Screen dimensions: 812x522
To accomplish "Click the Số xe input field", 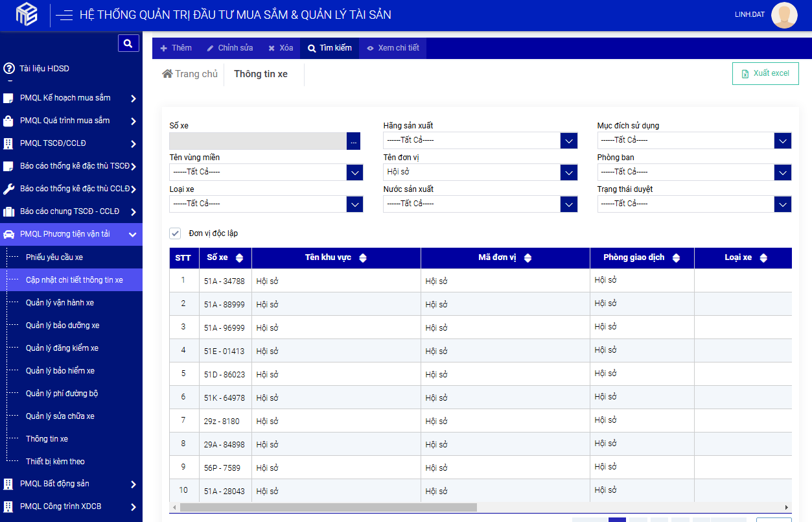I will tap(257, 141).
